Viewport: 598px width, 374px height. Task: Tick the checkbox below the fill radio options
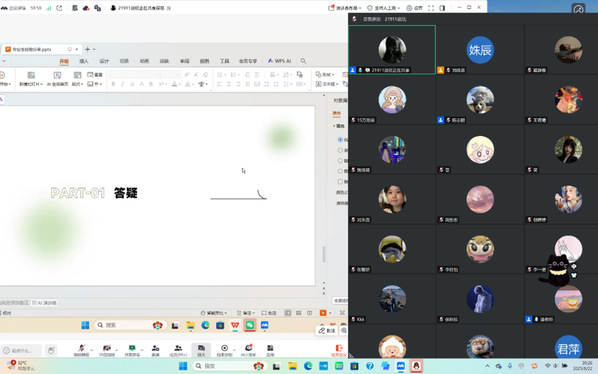340,181
